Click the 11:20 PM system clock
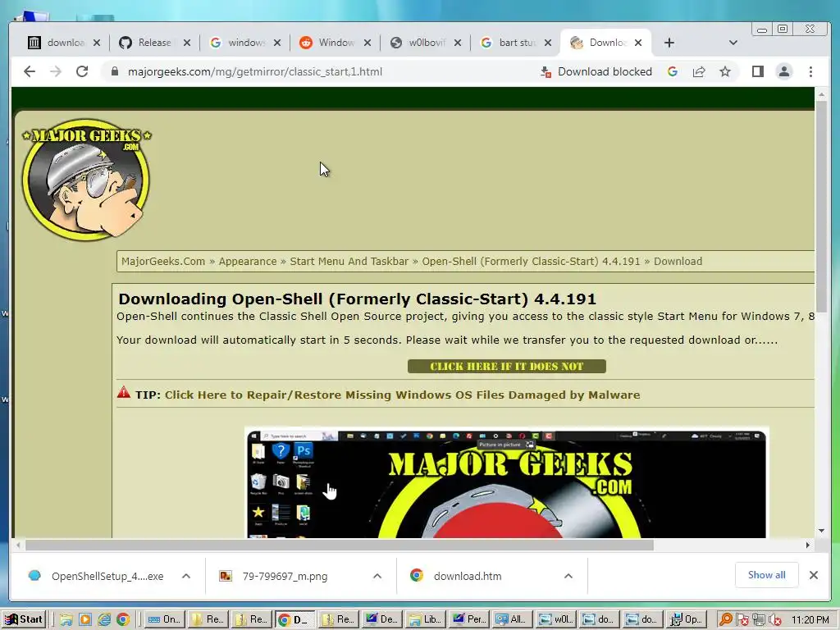The width and height of the screenshot is (840, 630). [810, 620]
